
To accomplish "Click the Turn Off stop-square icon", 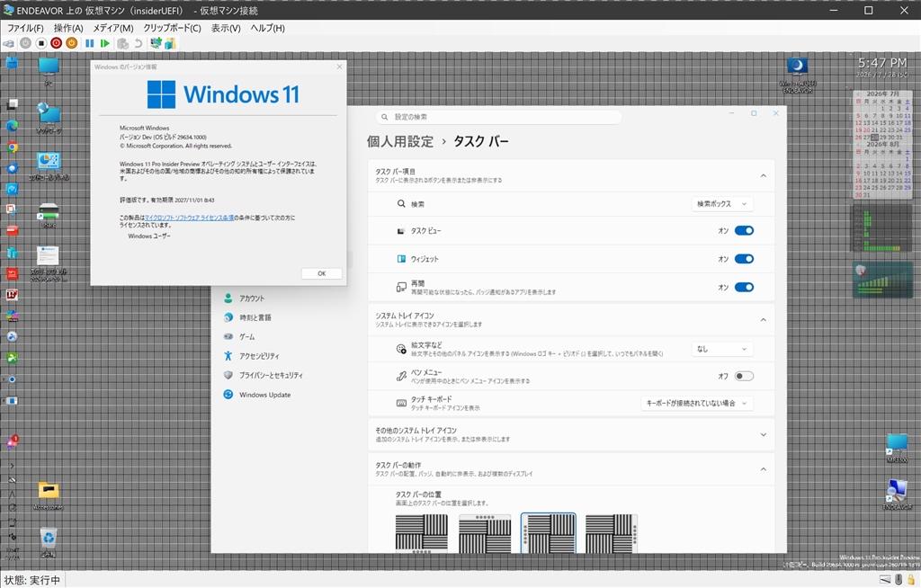I will coord(41,43).
